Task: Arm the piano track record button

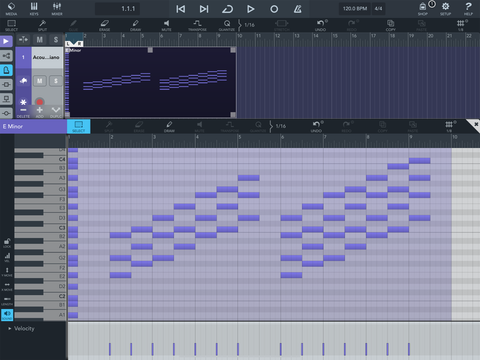Action: point(40,102)
